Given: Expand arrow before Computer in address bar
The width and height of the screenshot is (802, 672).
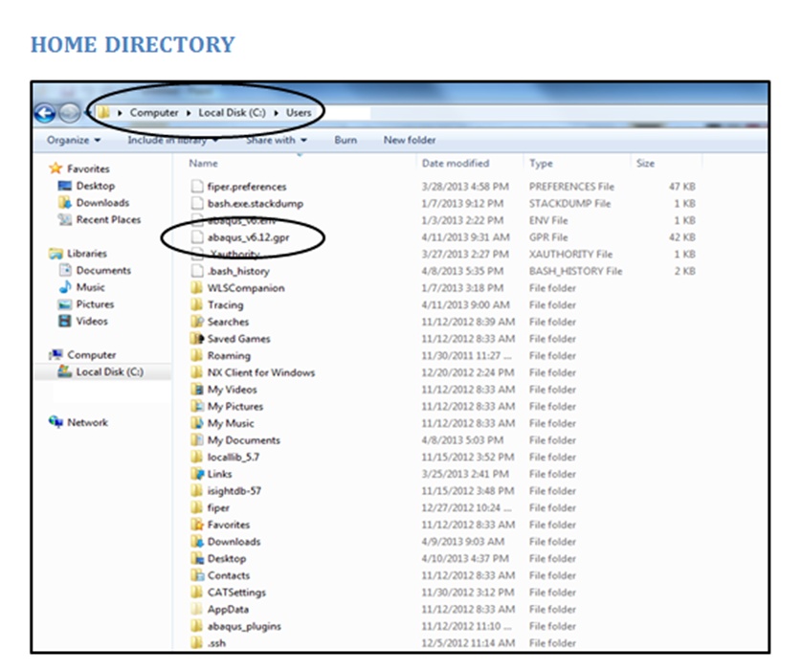Looking at the screenshot, I should (x=120, y=113).
